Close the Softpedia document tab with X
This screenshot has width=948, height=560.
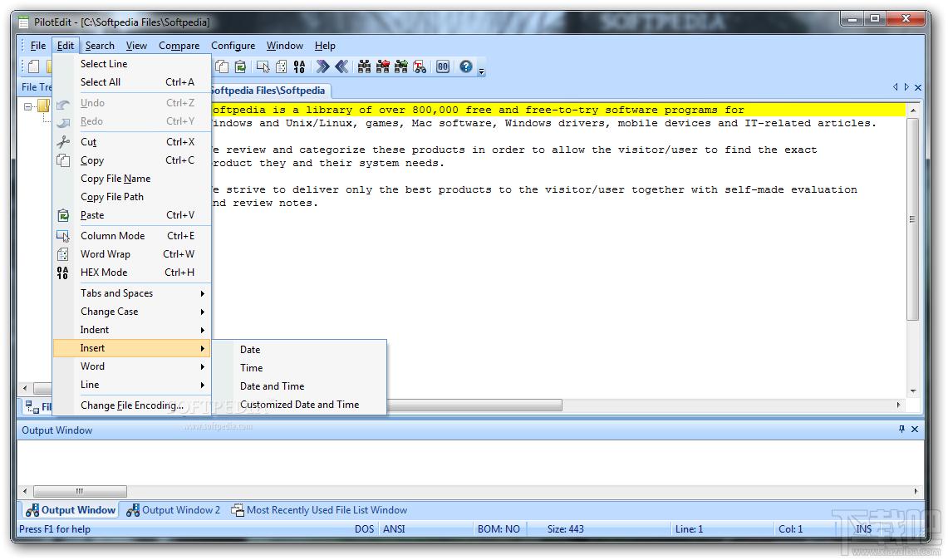(918, 88)
